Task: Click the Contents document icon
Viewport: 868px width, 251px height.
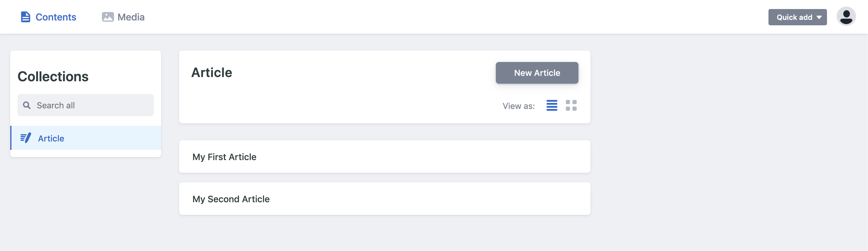Action: [x=25, y=17]
